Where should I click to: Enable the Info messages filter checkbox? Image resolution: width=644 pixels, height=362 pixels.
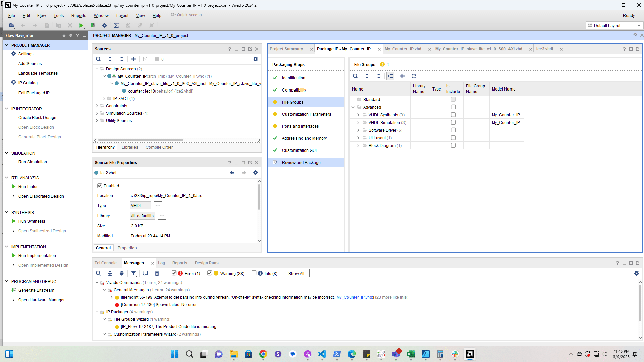pyautogui.click(x=254, y=273)
